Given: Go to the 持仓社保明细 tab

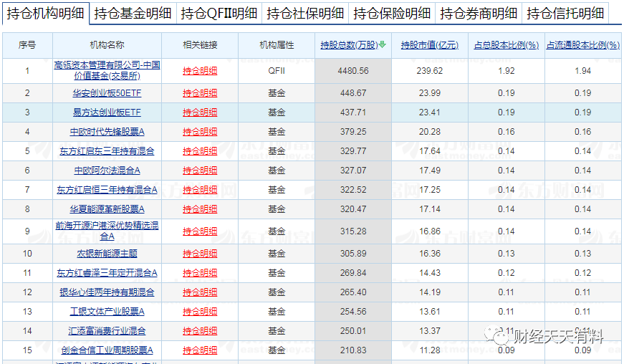Looking at the screenshot, I should (x=305, y=14).
